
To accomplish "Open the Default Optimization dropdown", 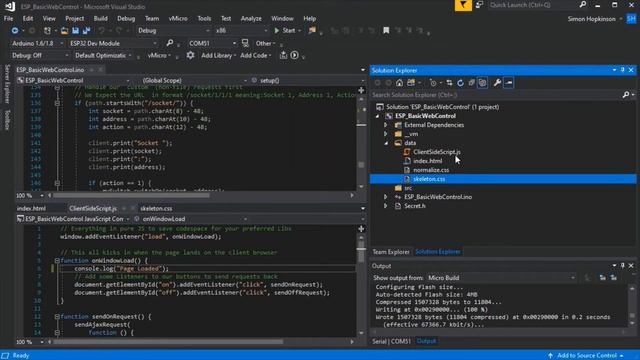I will (x=103, y=55).
